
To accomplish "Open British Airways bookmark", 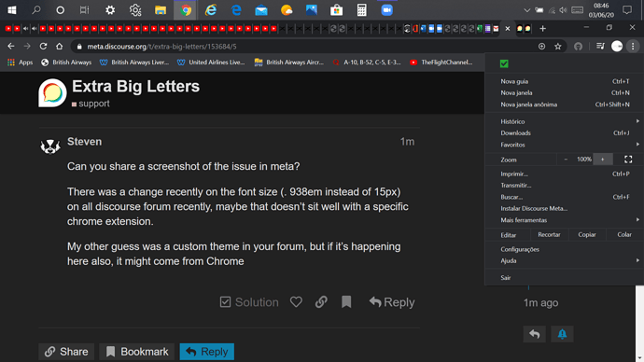I will (x=66, y=63).
